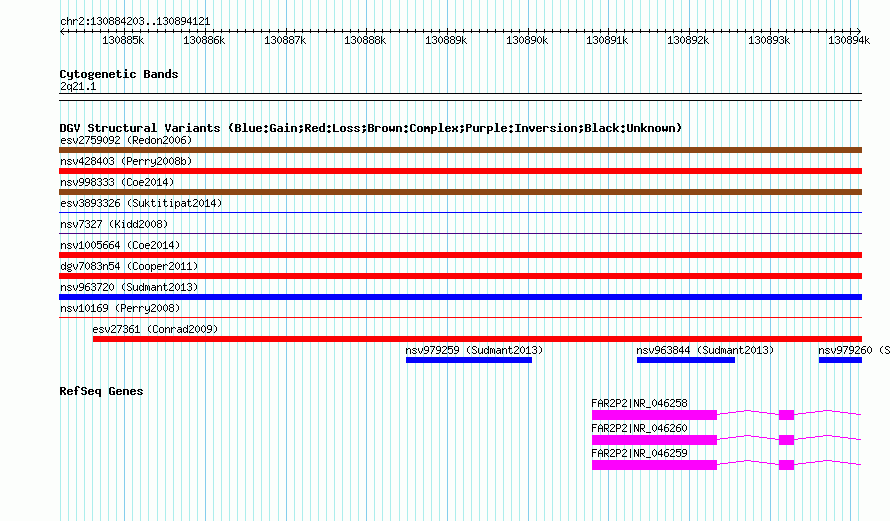The height and width of the screenshot is (521, 890).
Task: Click the red nsv428403 loss bar
Action: point(460,171)
